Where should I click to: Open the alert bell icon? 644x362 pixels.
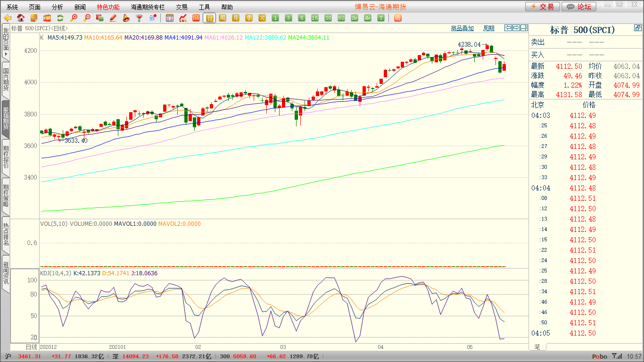point(126,18)
